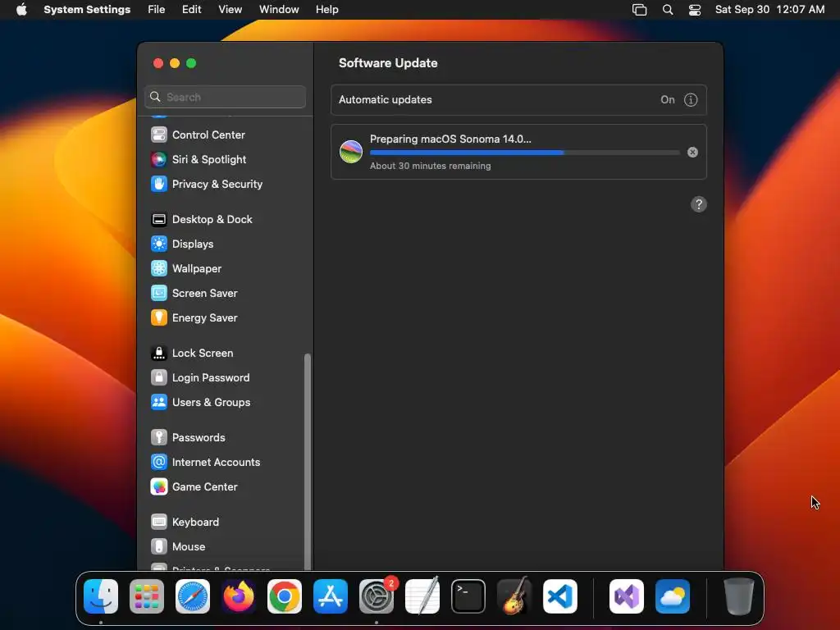Viewport: 840px width, 630px height.
Task: Launch Safari from the Dock
Action: (193, 597)
